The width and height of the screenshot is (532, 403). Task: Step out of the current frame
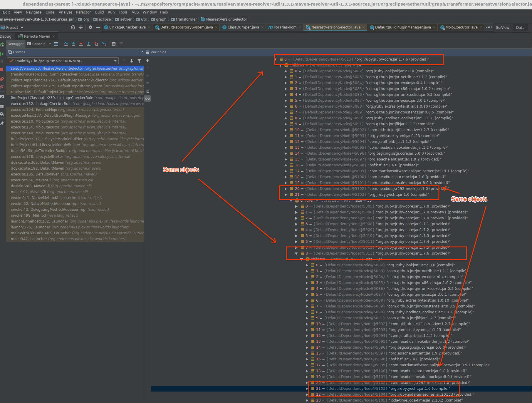[89, 44]
